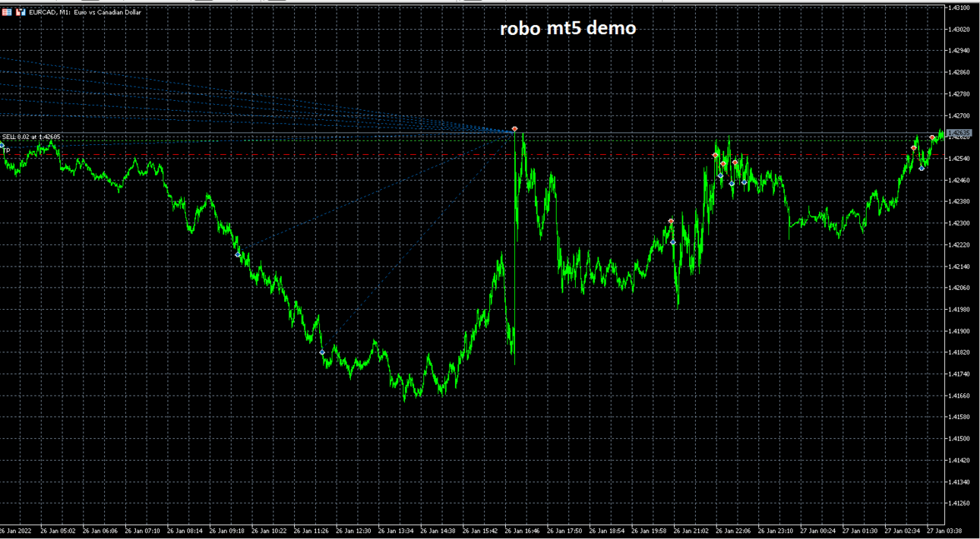Click the 26 Jan 05:02 time label
The height and width of the screenshot is (539, 980).
coord(58,531)
